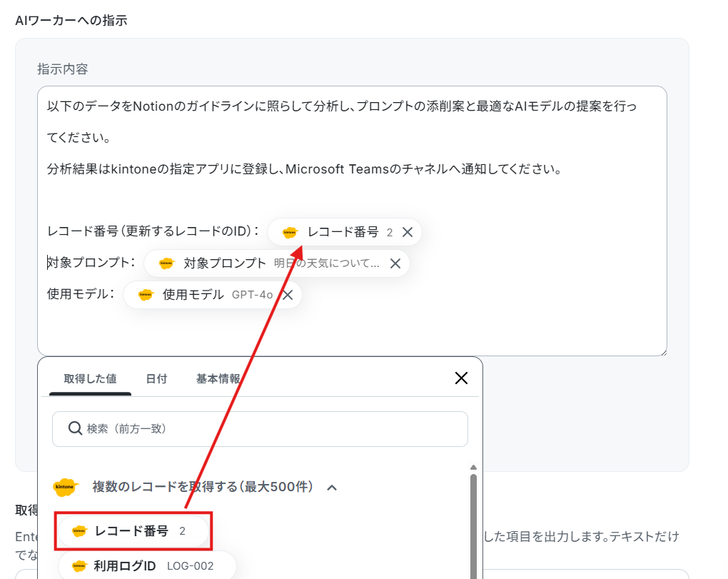Click inside the 指示内容 instruction text area
Viewport: 728px width, 579px height.
pyautogui.click(x=352, y=221)
